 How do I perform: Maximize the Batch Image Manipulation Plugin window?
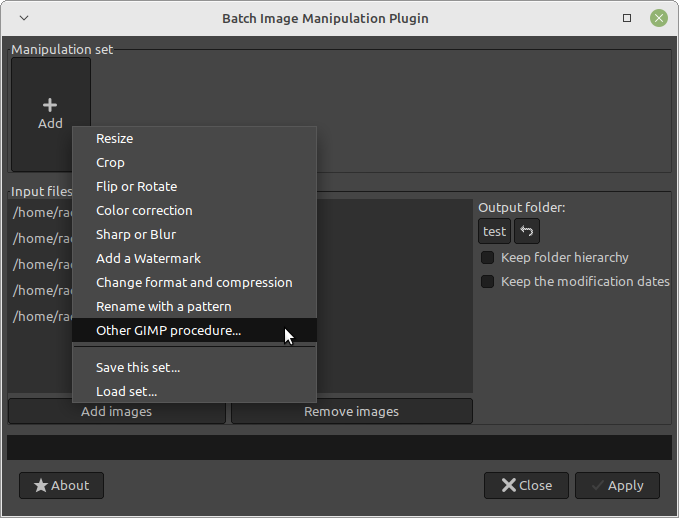click(627, 18)
